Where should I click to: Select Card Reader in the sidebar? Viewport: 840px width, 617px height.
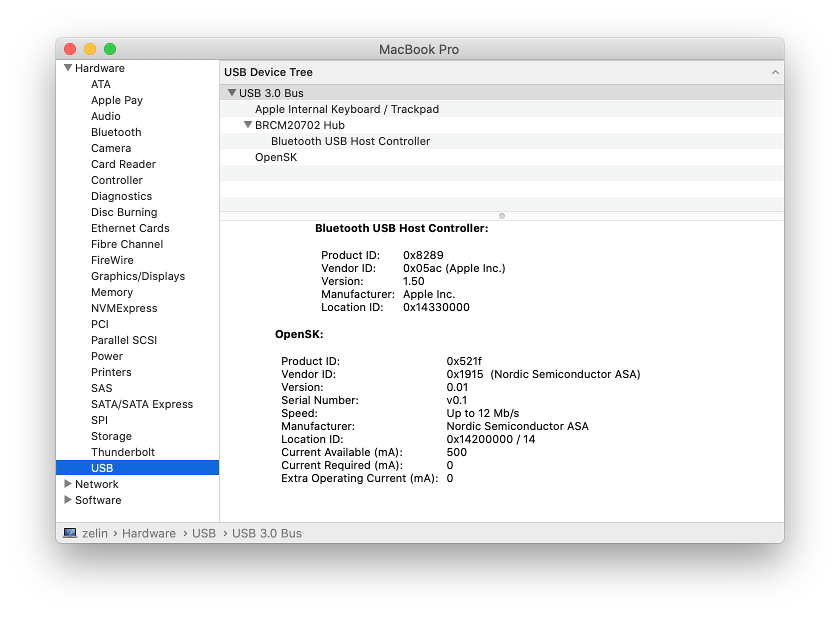pyautogui.click(x=123, y=164)
